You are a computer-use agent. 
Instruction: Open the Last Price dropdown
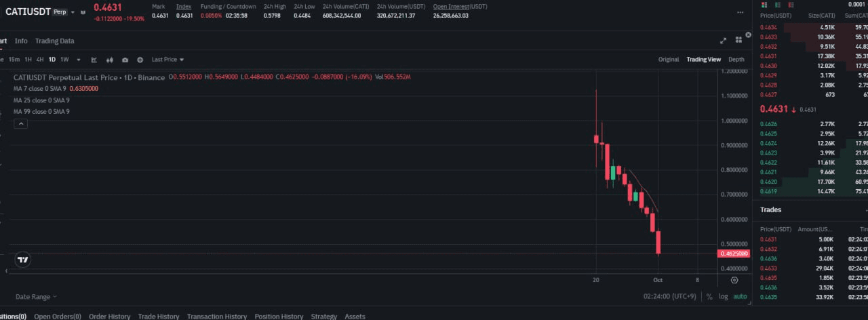pyautogui.click(x=167, y=60)
